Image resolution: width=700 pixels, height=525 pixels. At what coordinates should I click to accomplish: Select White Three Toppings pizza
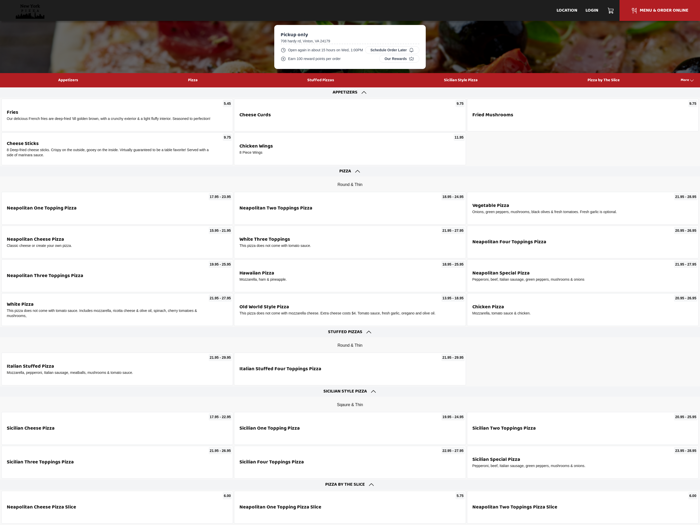tap(350, 242)
